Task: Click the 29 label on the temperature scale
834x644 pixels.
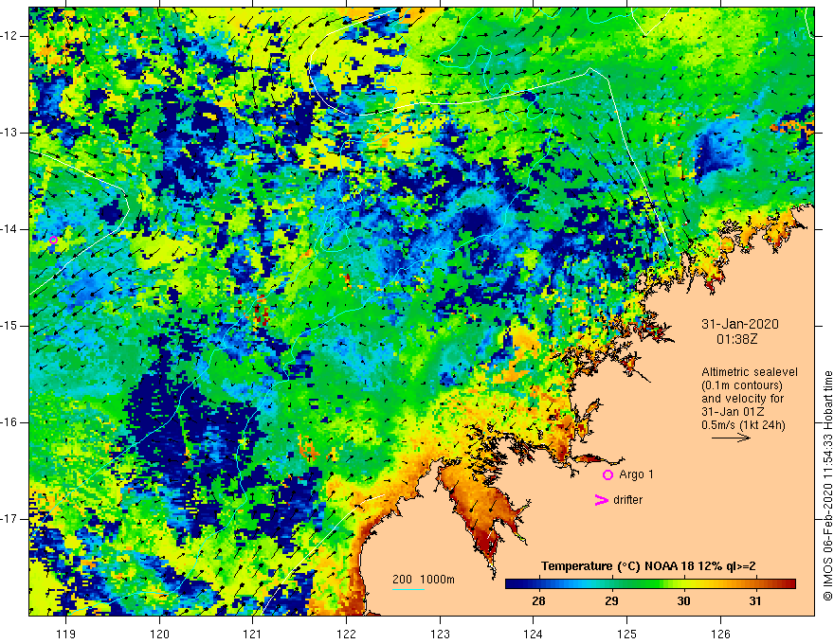Action: coord(611,601)
